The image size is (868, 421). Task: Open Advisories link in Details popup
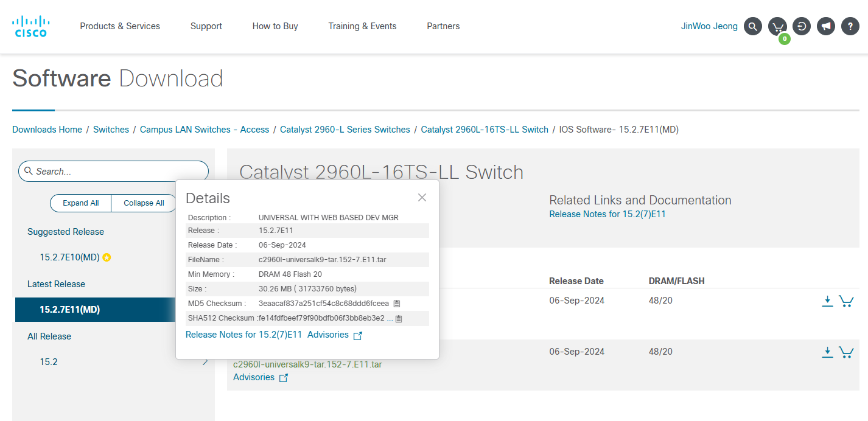tap(328, 335)
